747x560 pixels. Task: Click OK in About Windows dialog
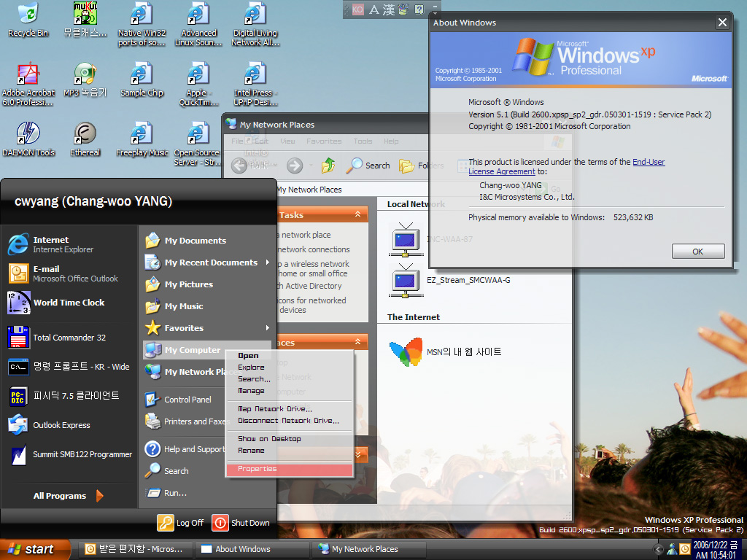[697, 251]
